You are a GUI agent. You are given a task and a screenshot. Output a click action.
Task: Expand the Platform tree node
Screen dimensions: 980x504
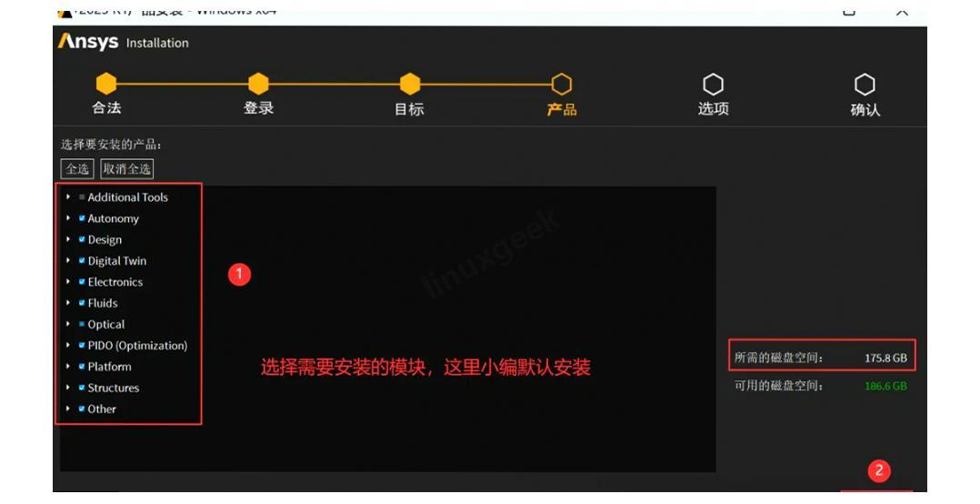click(x=68, y=367)
